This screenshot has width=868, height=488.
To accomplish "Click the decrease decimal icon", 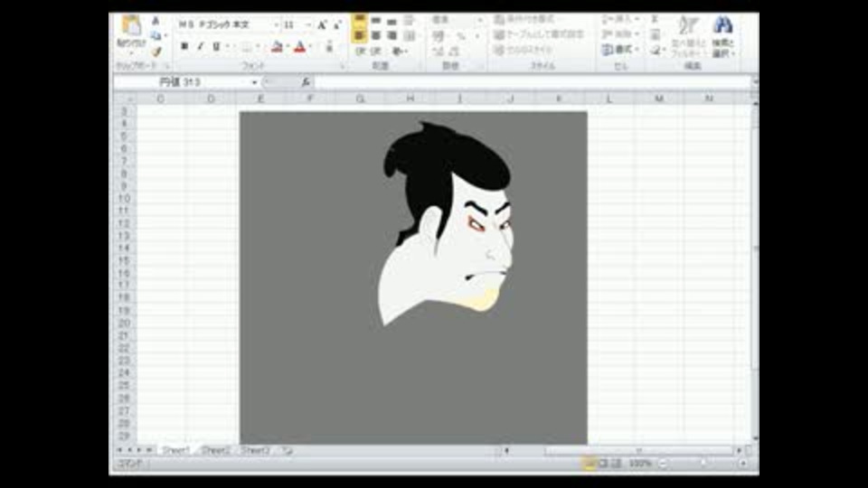I will tap(454, 52).
